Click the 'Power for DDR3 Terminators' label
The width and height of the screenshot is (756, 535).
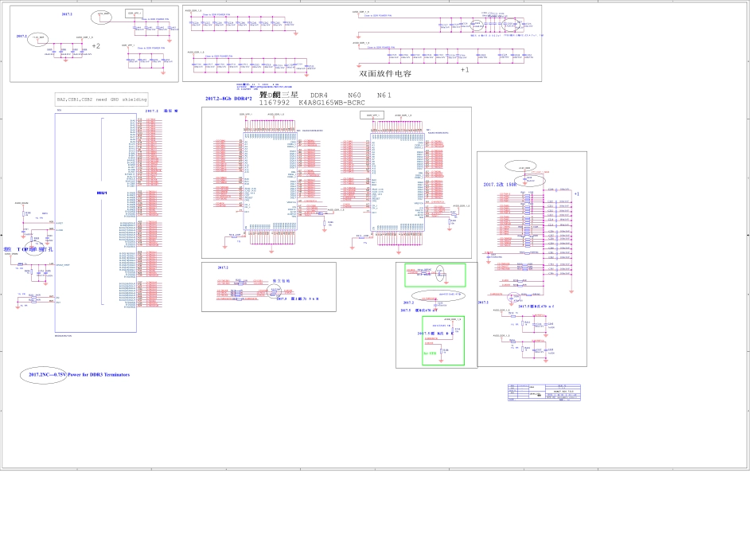point(99,374)
